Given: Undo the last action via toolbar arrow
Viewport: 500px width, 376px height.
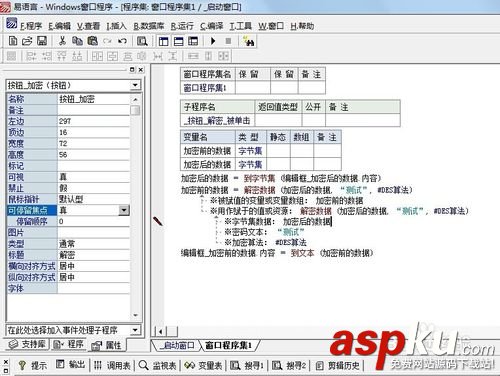Looking at the screenshot, I should pos(122,41).
